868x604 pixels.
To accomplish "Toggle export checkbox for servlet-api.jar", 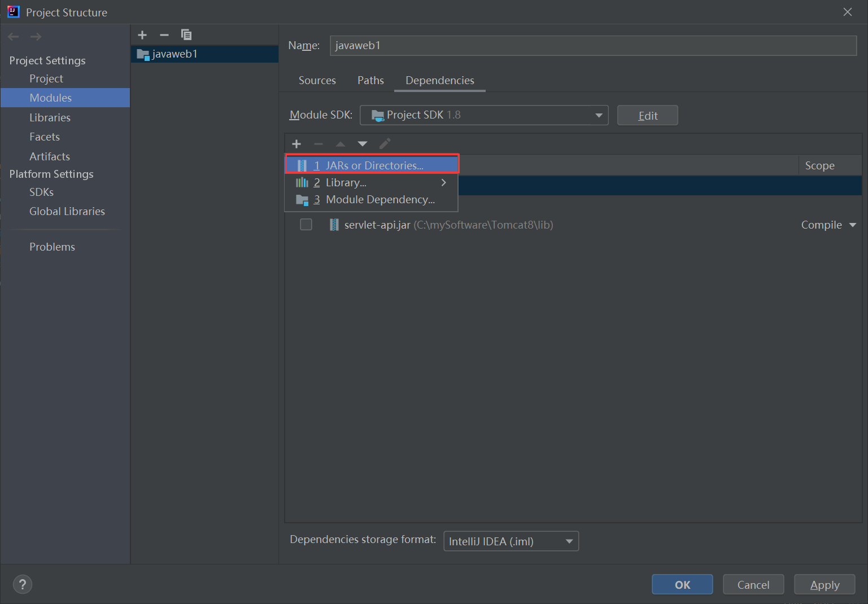I will (306, 225).
